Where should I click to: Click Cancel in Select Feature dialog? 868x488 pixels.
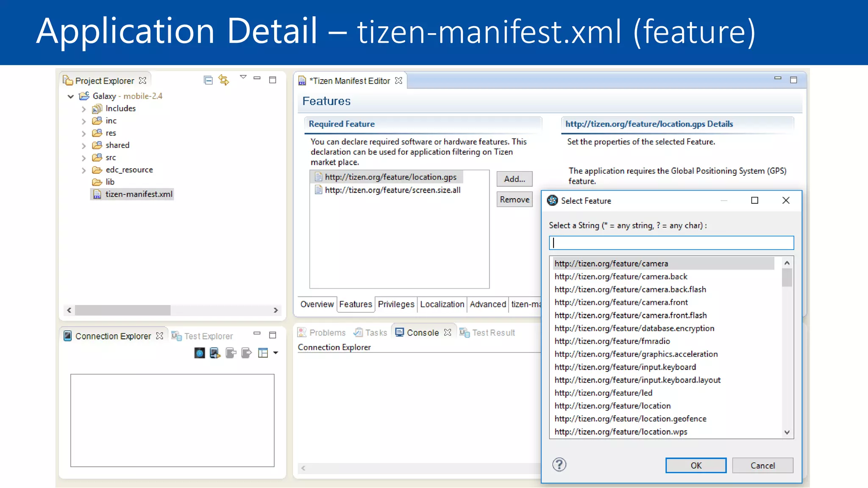763,465
